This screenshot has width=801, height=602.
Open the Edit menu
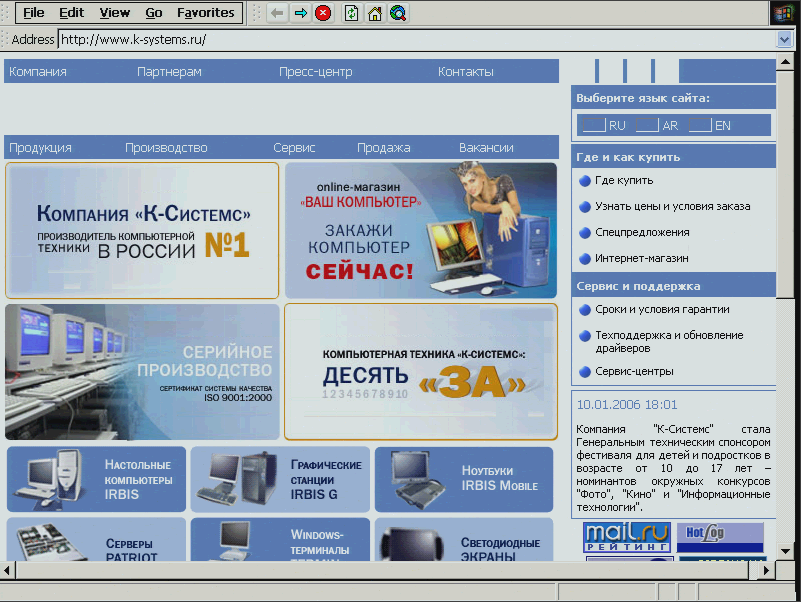click(x=72, y=13)
